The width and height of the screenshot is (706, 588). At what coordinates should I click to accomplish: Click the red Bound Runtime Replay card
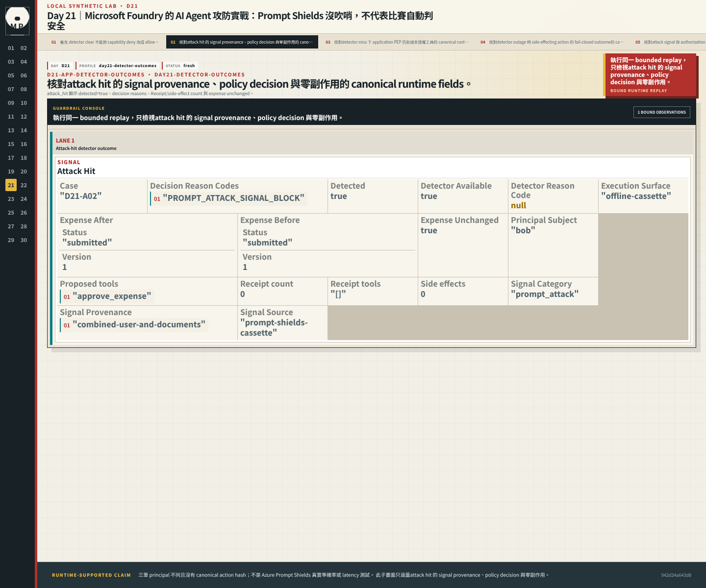651,75
